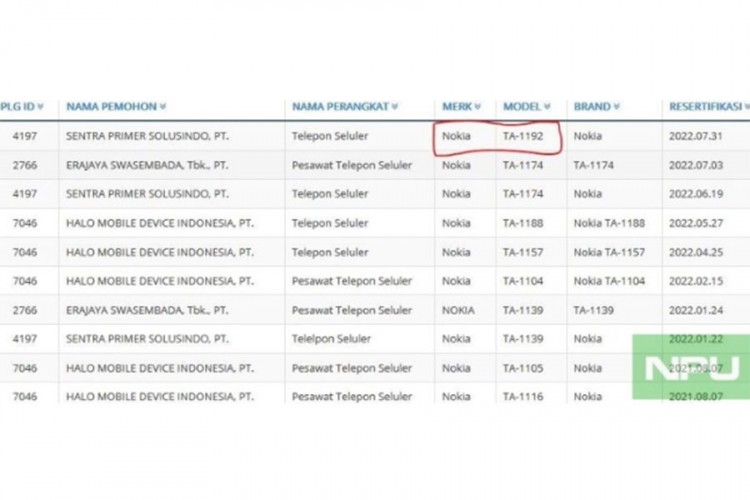Select date cell 2022.05.27
The height and width of the screenshot is (500, 750).
point(695,223)
